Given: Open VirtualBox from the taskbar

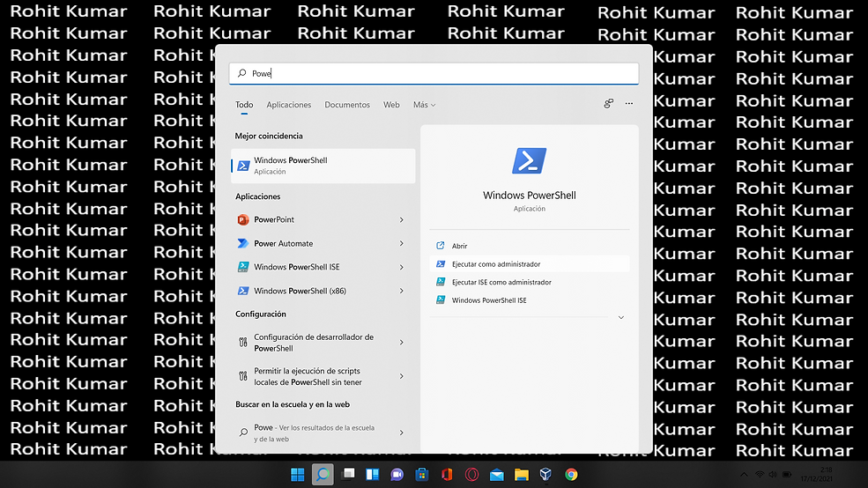Looking at the screenshot, I should [545, 475].
